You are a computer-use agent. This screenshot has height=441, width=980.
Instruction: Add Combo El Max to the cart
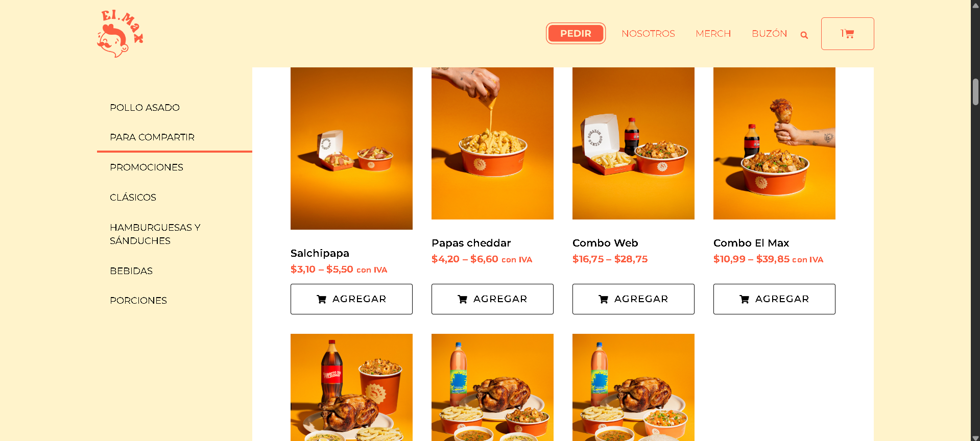pos(774,299)
